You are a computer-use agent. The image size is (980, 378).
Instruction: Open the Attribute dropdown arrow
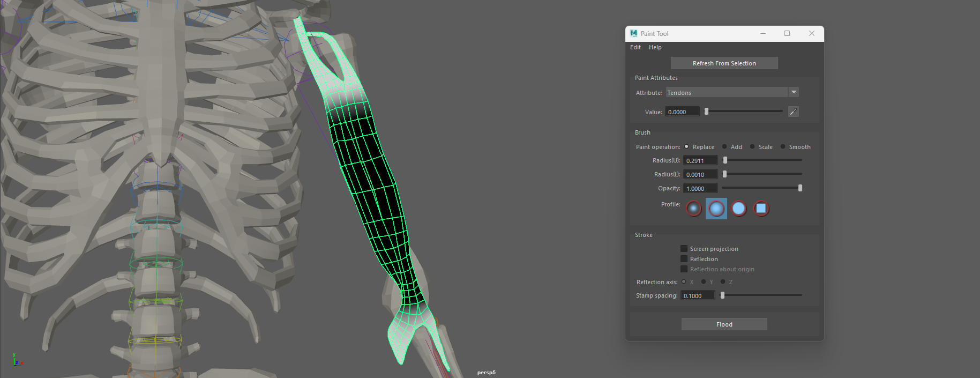tap(794, 92)
